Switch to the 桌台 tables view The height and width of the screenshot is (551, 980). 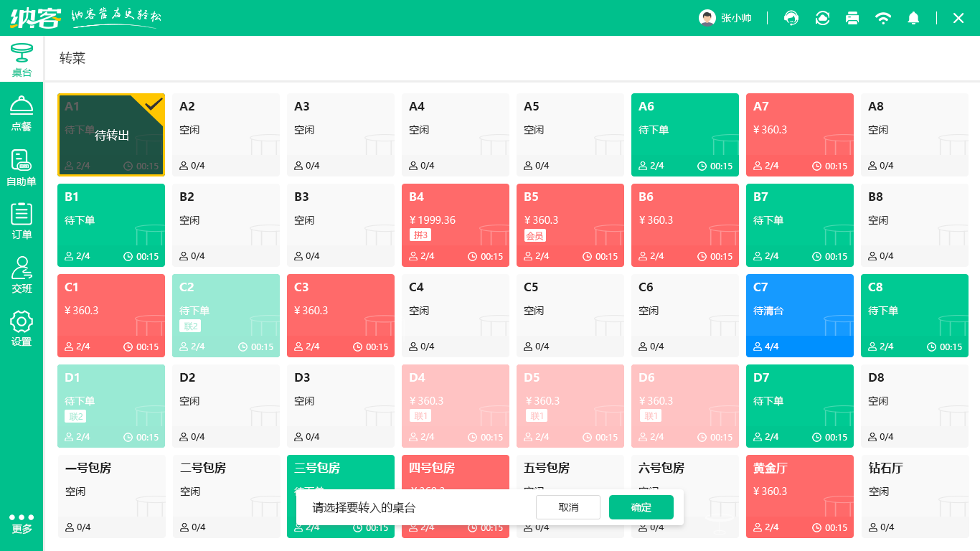22,61
